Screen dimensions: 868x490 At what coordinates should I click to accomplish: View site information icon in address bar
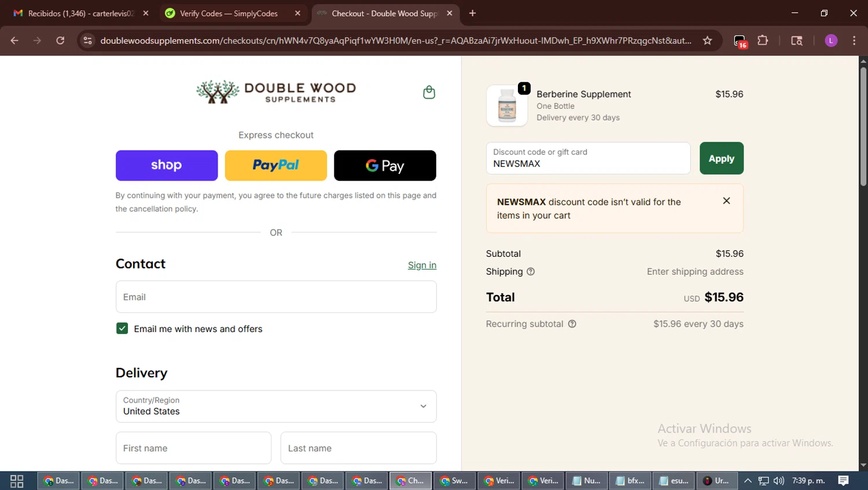[87, 40]
